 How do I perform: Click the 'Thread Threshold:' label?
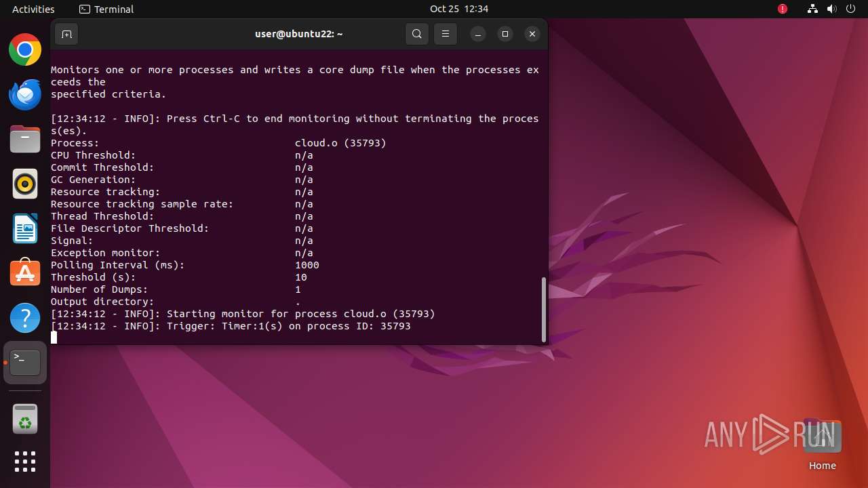(102, 216)
